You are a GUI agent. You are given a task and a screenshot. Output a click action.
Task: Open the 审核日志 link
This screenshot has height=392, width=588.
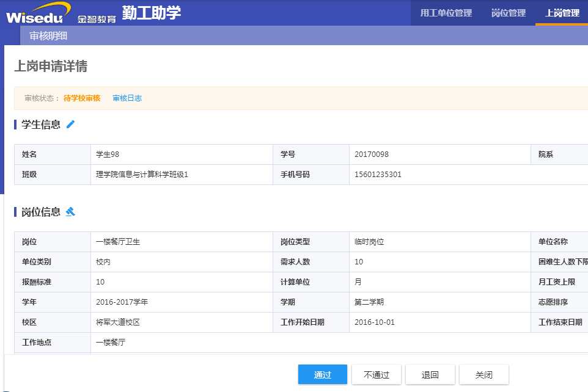tap(127, 98)
